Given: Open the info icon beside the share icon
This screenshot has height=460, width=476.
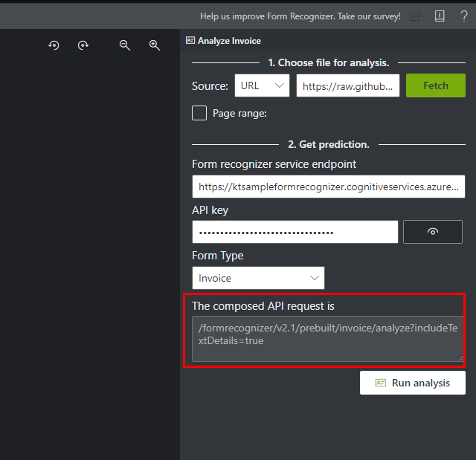Looking at the screenshot, I should (x=440, y=16).
